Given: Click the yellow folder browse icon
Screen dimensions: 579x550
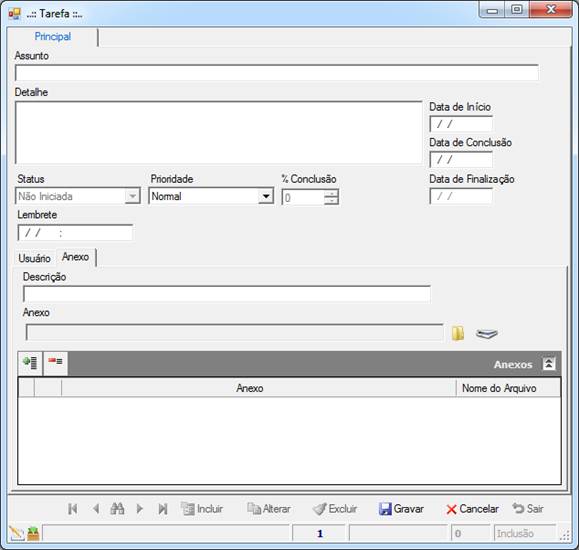Looking at the screenshot, I should pyautogui.click(x=458, y=334).
